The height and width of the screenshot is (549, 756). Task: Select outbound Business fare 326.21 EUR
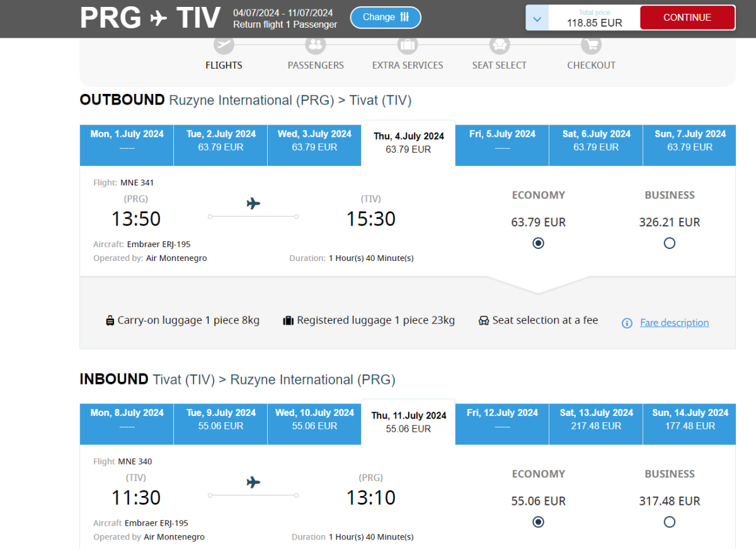tap(669, 243)
